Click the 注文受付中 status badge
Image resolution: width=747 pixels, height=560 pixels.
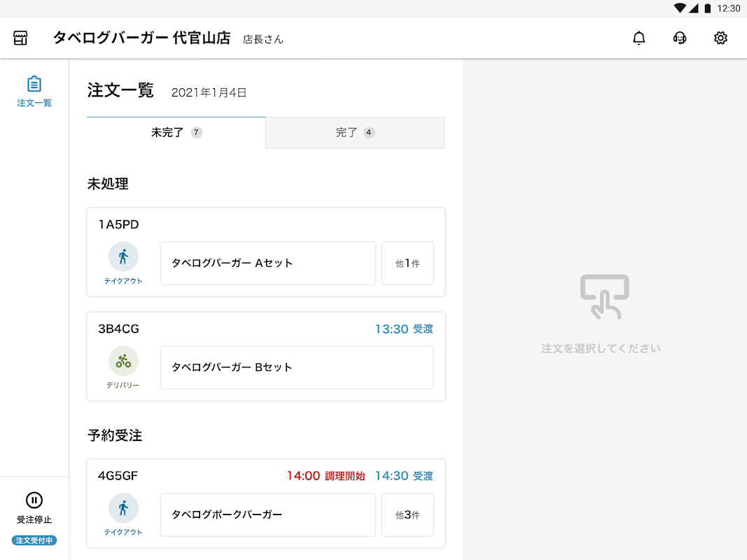click(34, 540)
